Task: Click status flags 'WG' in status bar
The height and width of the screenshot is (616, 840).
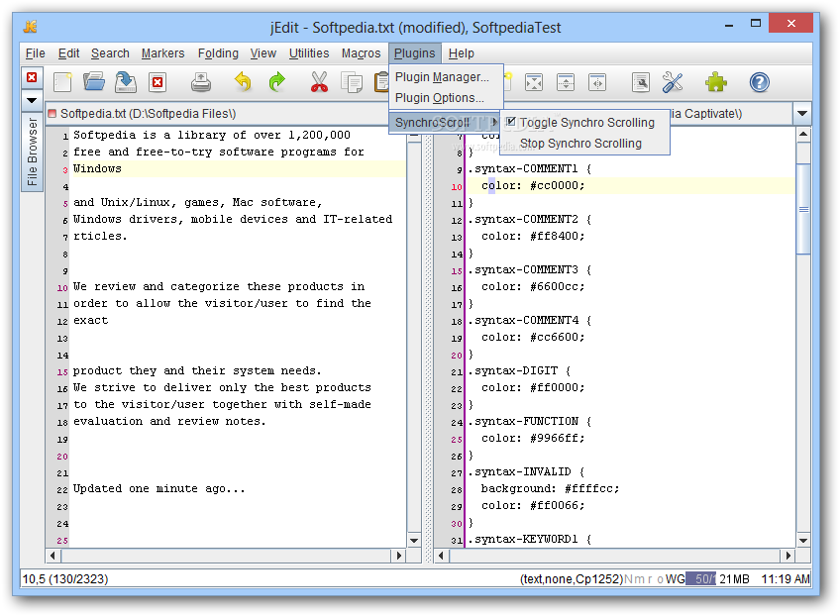Action: tap(675, 579)
